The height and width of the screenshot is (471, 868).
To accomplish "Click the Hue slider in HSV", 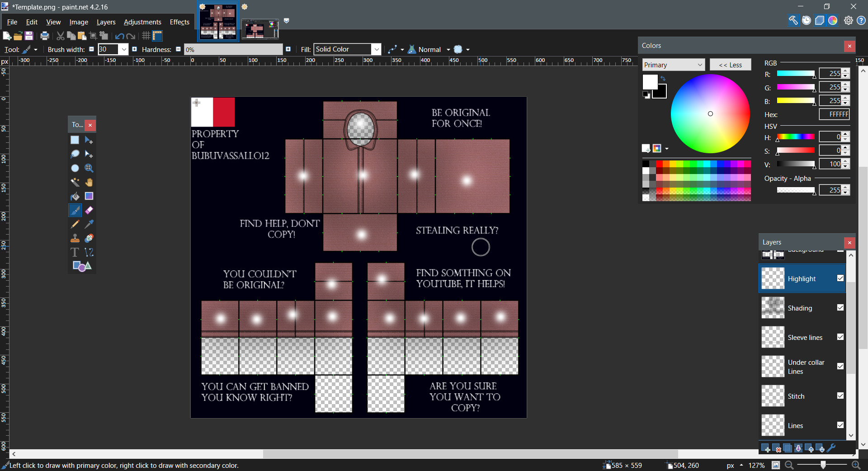I will pos(796,137).
